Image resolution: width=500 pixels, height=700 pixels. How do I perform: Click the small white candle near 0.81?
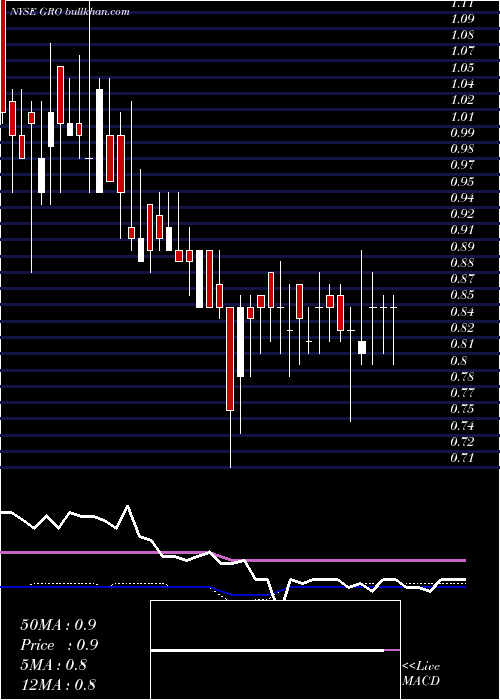[x=362, y=347]
